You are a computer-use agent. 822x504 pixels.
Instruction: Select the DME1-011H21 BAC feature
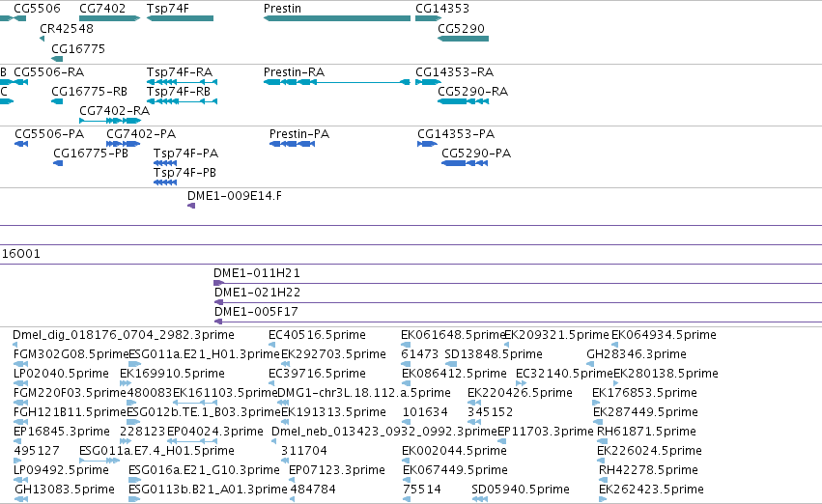point(518,284)
